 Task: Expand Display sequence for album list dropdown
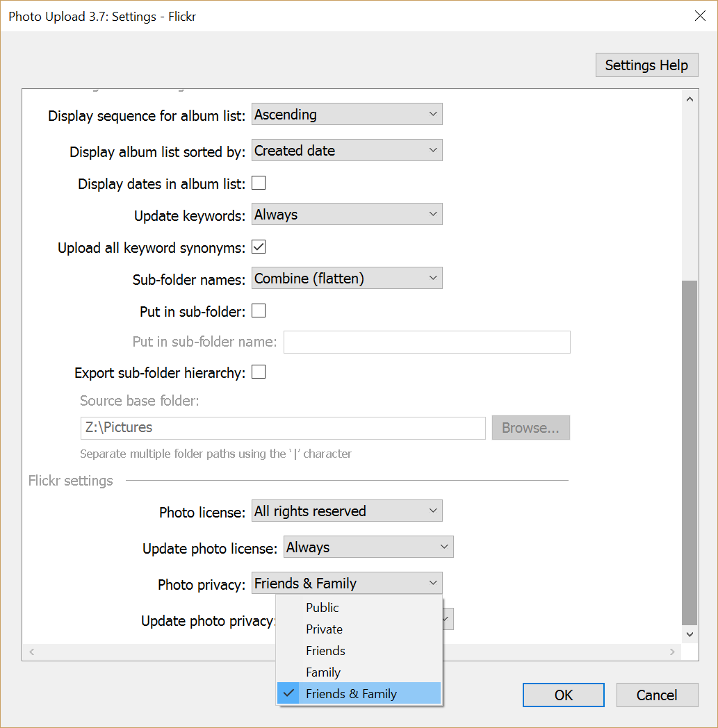point(347,115)
